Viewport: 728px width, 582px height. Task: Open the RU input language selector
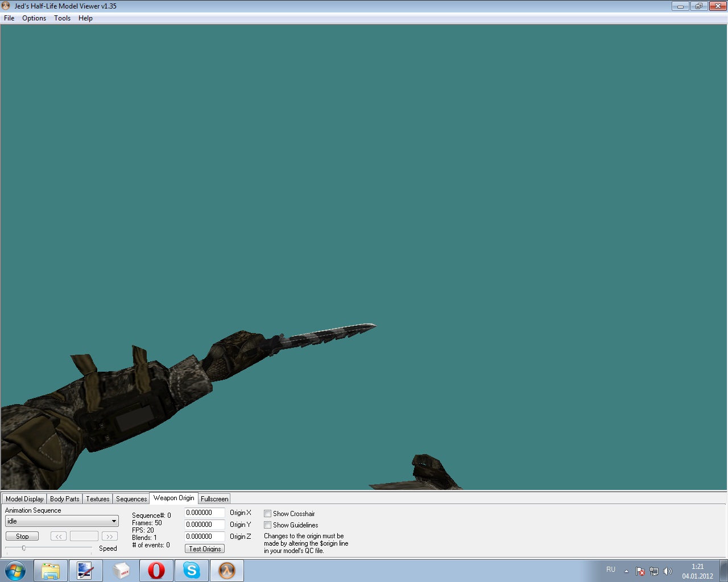pos(611,569)
